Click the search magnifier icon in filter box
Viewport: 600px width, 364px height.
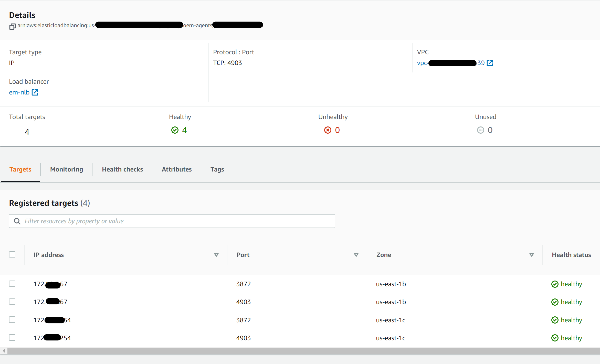tap(17, 221)
